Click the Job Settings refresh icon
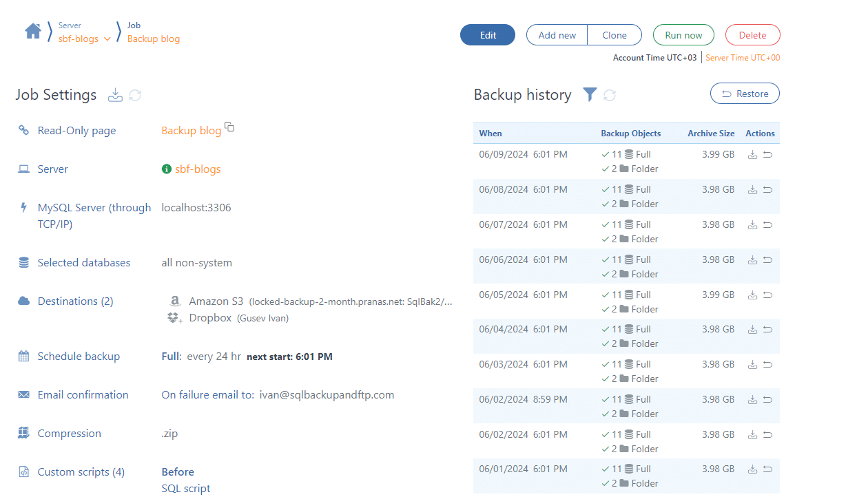The width and height of the screenshot is (868, 499). coord(135,95)
